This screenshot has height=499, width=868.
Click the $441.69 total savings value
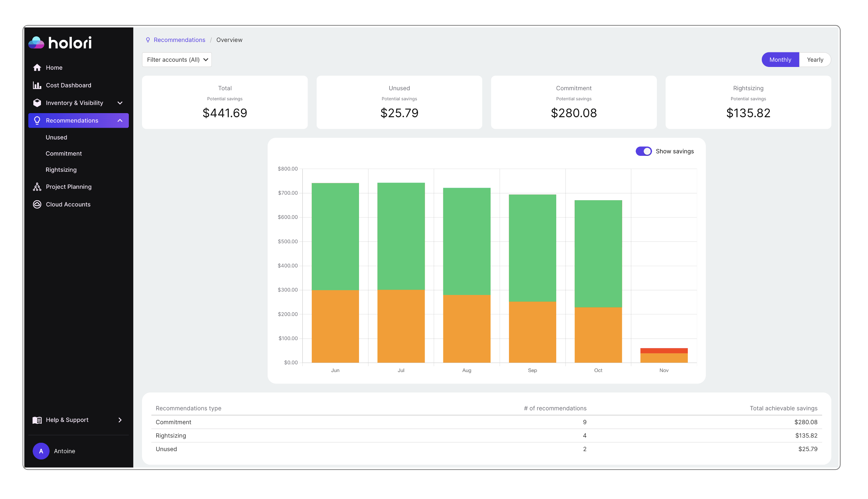[225, 113]
